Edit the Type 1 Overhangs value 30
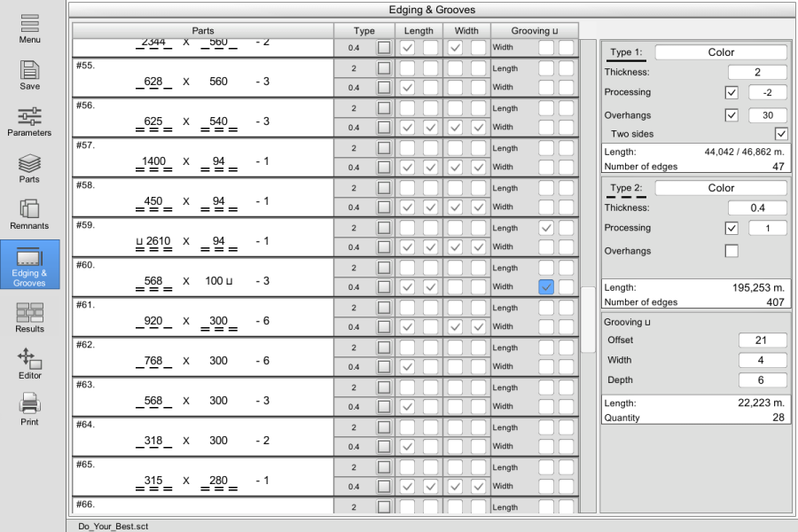Viewport: 798px width, 532px height. (x=768, y=115)
